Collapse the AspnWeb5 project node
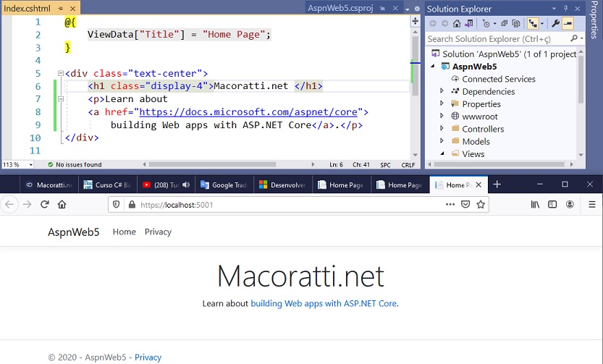The image size is (603, 364). point(433,66)
